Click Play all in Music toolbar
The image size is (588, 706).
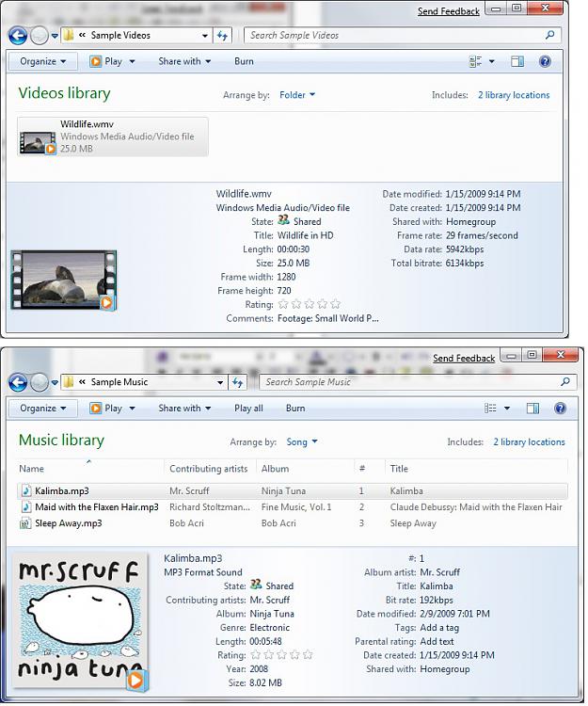(x=248, y=408)
